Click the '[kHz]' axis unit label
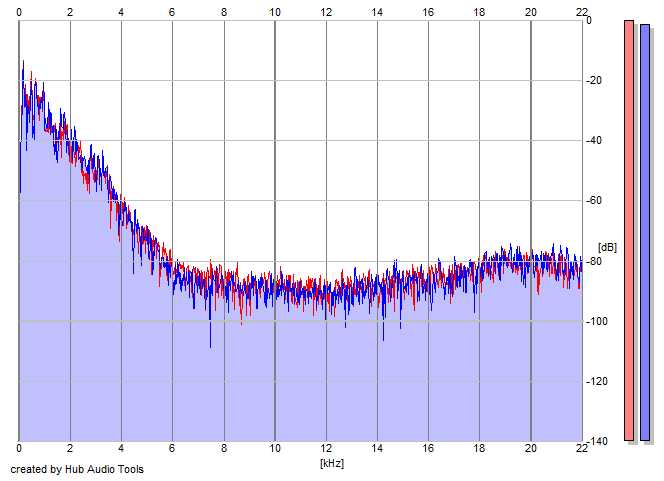The width and height of the screenshot is (664, 481). (x=332, y=463)
